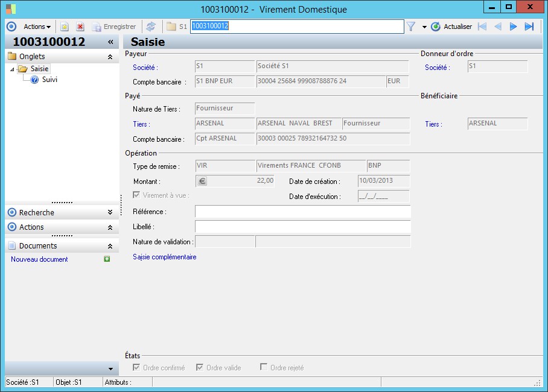Open the Saisie complémentaire link
This screenshot has height=392, width=548.
tap(164, 257)
